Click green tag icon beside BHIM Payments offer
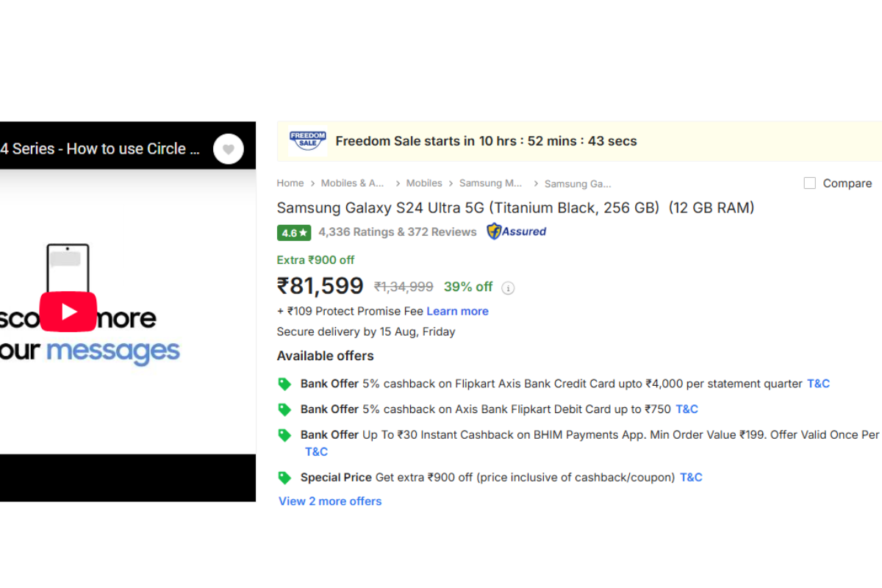This screenshot has width=882, height=588. pos(284,435)
